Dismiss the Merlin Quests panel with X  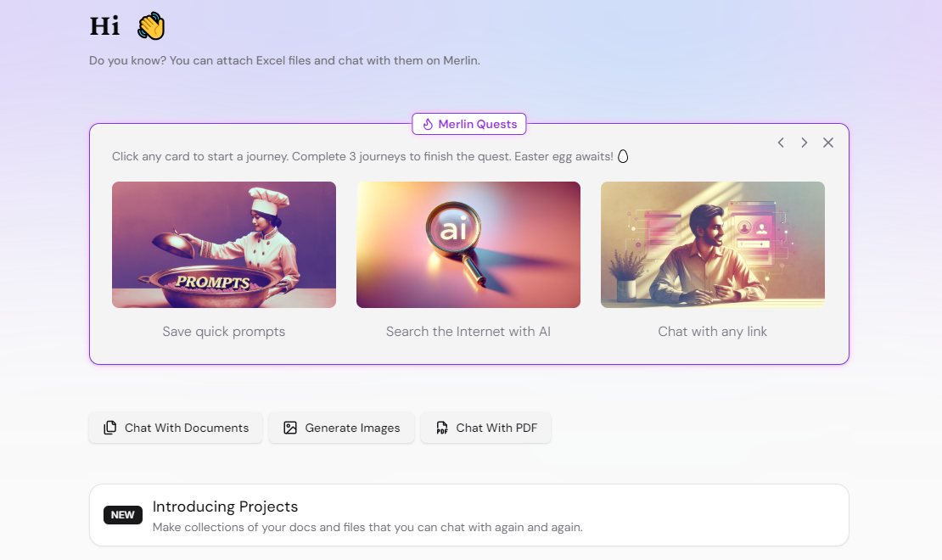click(827, 143)
